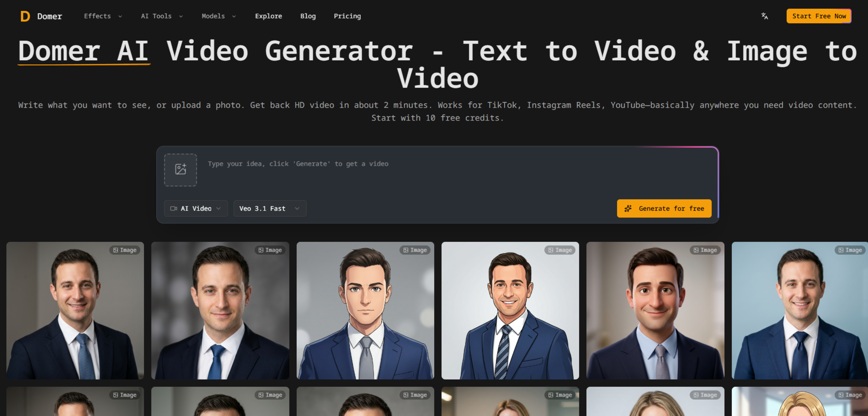Click the 'Domer AI' underlined heading text
This screenshot has width=868, height=416.
tap(84, 51)
